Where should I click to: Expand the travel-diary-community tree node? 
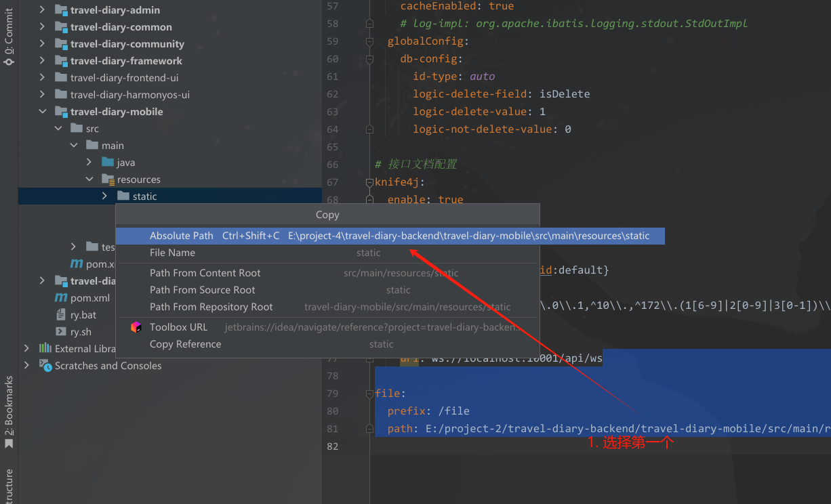pyautogui.click(x=42, y=44)
